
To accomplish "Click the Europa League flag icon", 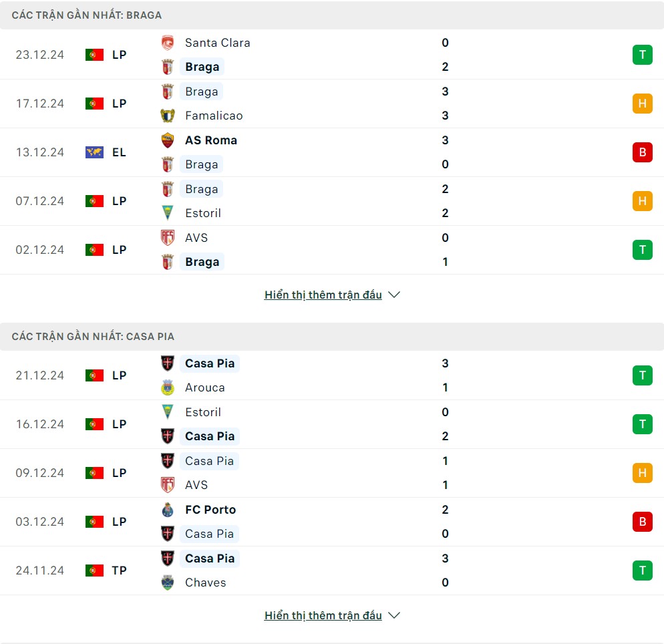I will point(94,152).
